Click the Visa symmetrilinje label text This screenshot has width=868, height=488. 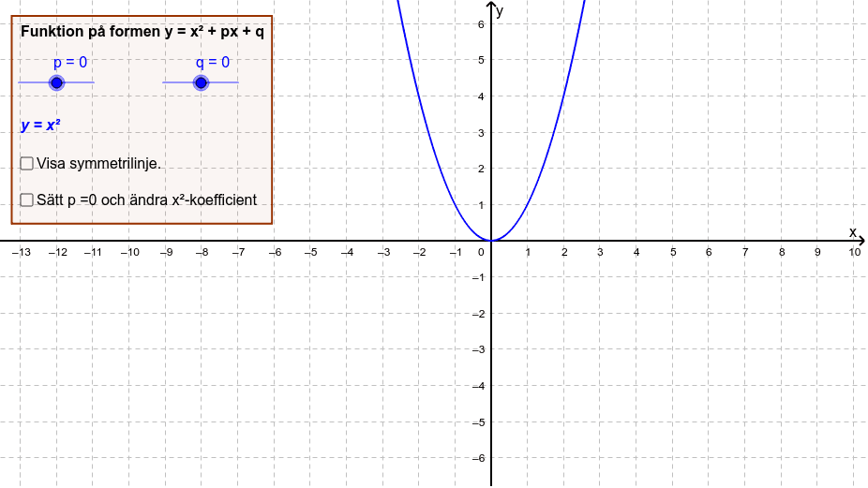point(98,164)
